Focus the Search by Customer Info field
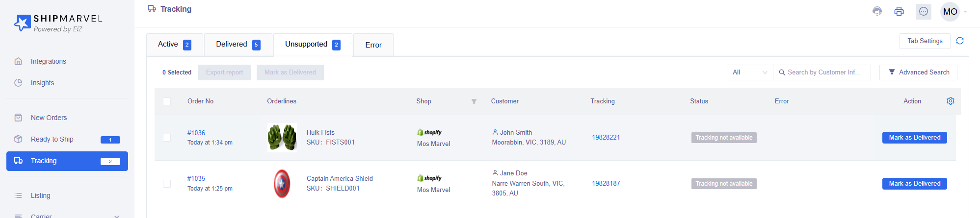Screen dimensions: 980x218 point(822,72)
